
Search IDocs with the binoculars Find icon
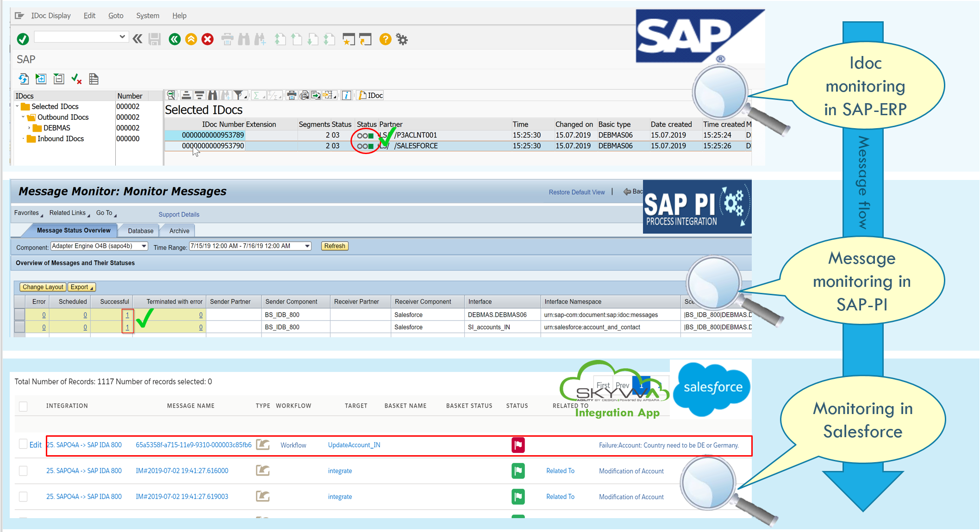(212, 96)
